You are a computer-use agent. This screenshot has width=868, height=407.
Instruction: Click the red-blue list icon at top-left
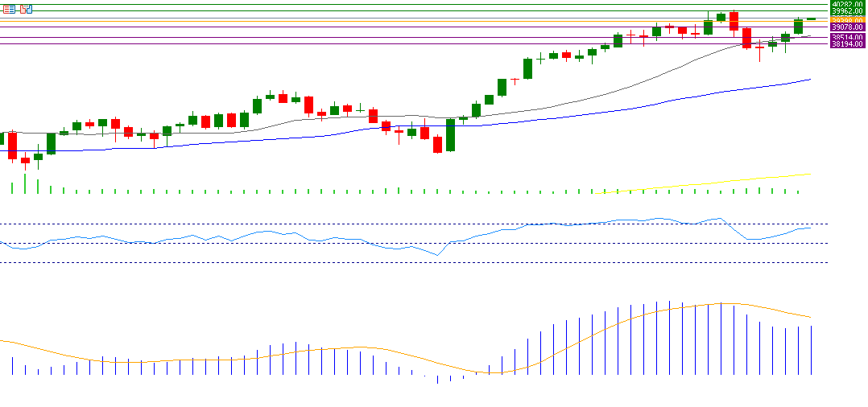click(x=9, y=9)
